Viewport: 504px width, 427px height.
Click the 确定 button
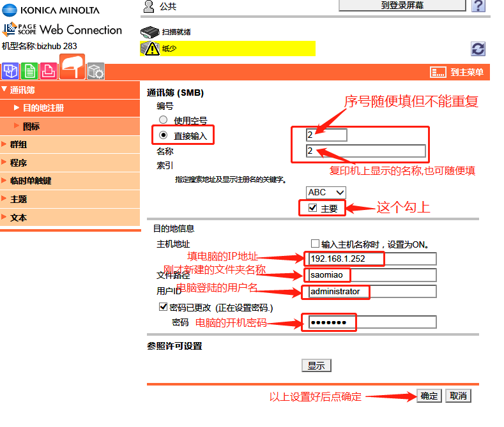pyautogui.click(x=429, y=396)
